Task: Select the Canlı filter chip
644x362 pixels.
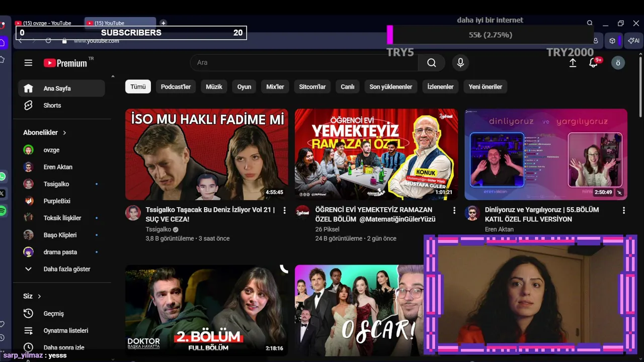Action: (348, 87)
